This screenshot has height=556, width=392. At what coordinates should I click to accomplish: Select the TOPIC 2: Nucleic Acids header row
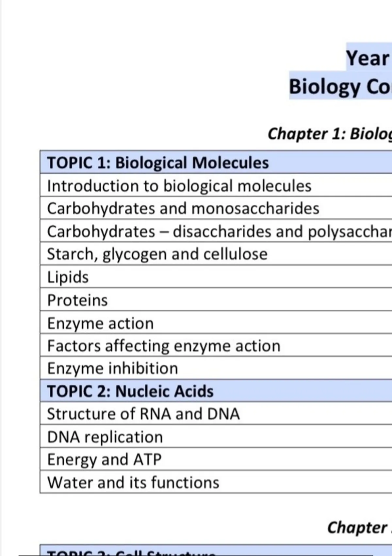130,391
